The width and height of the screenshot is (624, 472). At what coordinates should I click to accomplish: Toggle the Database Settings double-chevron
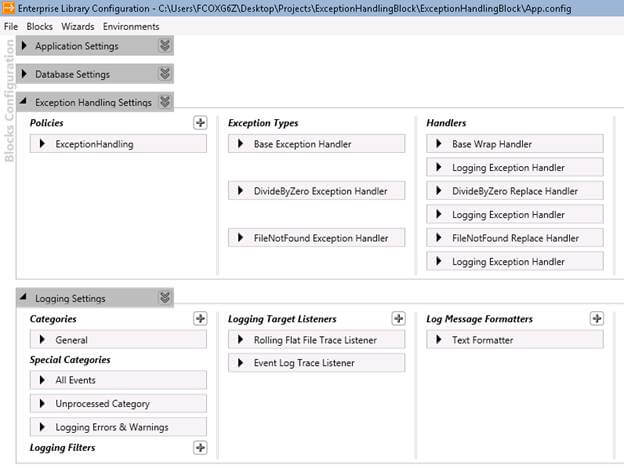click(165, 74)
